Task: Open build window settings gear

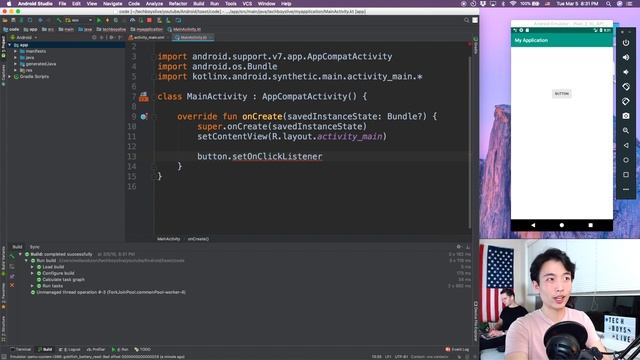Action: 459,247
